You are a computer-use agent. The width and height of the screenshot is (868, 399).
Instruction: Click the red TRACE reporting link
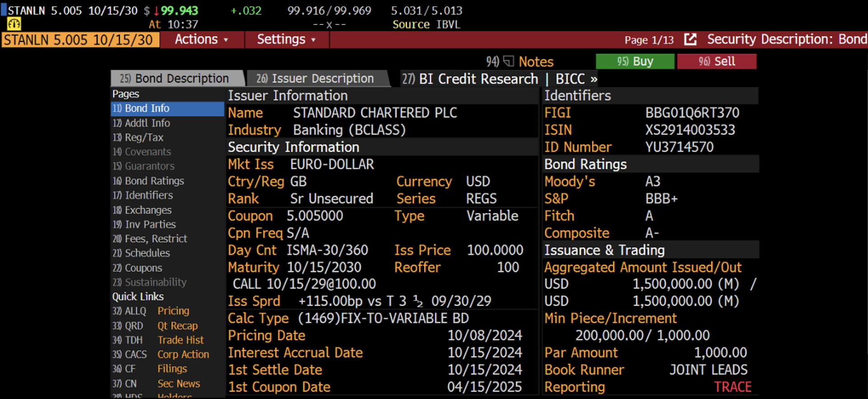(733, 387)
